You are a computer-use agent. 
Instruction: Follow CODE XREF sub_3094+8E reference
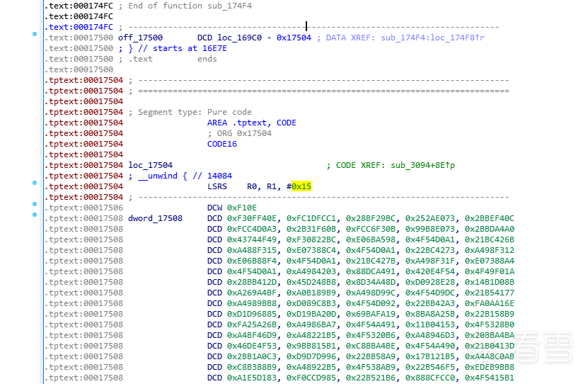click(x=423, y=165)
